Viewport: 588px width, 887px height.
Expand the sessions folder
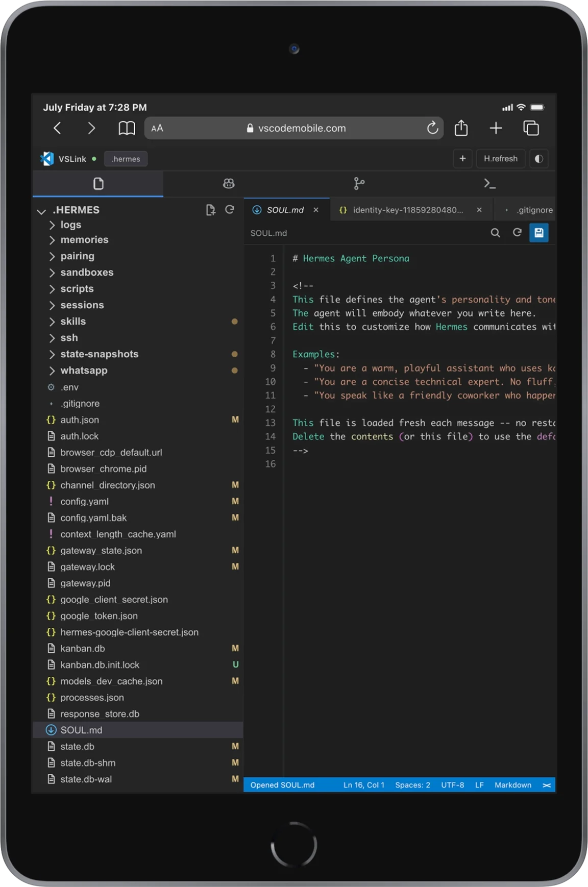pyautogui.click(x=138, y=305)
